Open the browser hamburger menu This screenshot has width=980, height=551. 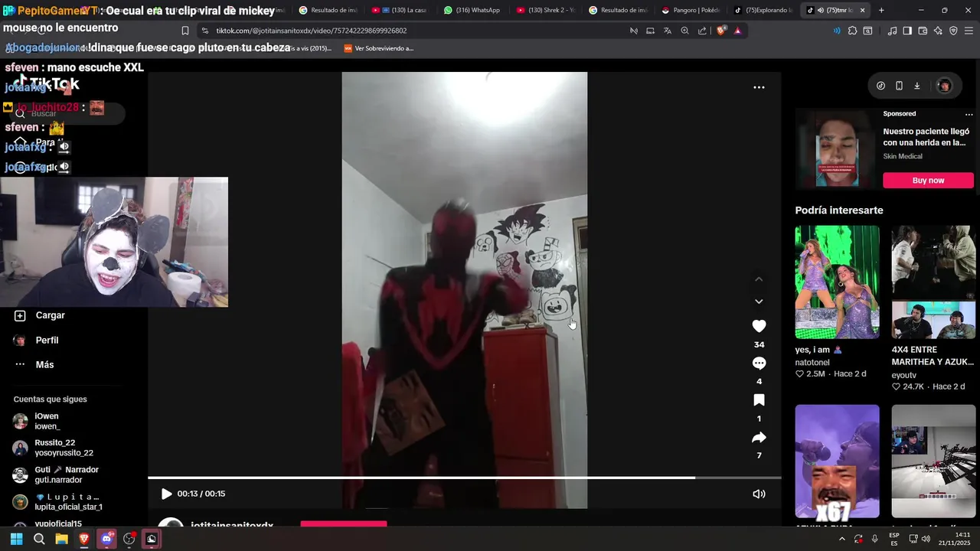point(969,31)
